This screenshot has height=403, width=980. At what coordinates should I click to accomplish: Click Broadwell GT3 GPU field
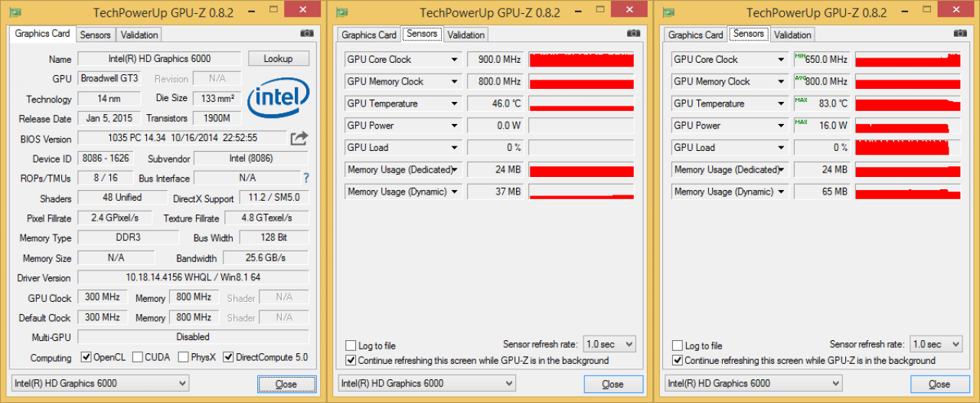tap(109, 79)
